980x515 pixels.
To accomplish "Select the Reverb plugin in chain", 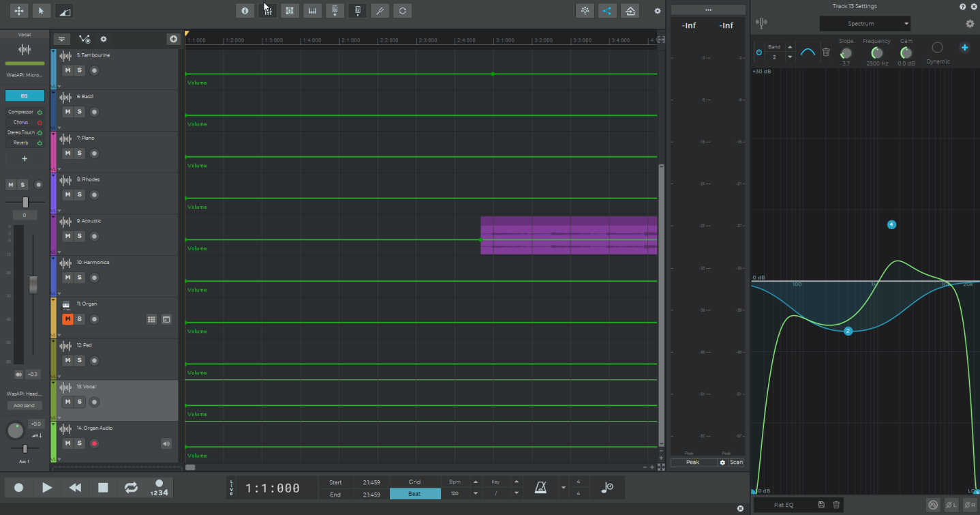I will pos(20,143).
